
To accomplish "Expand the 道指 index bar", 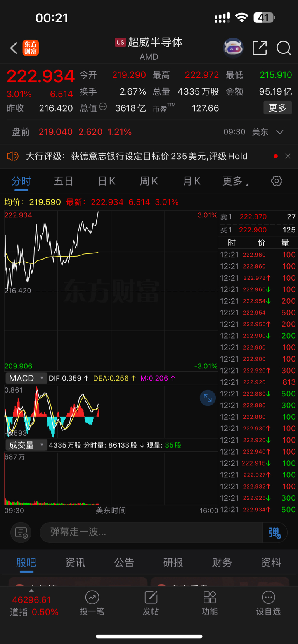I will point(31,591).
